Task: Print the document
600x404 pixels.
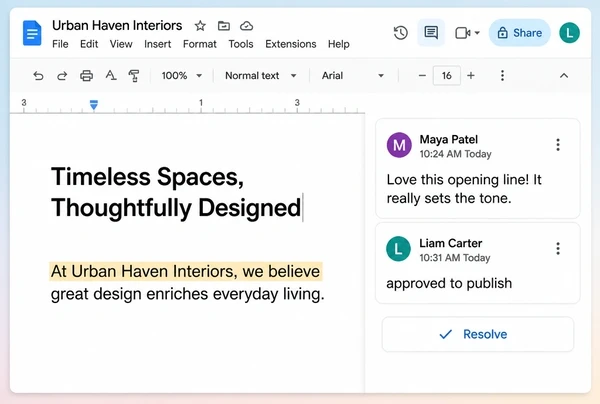Action: point(86,76)
